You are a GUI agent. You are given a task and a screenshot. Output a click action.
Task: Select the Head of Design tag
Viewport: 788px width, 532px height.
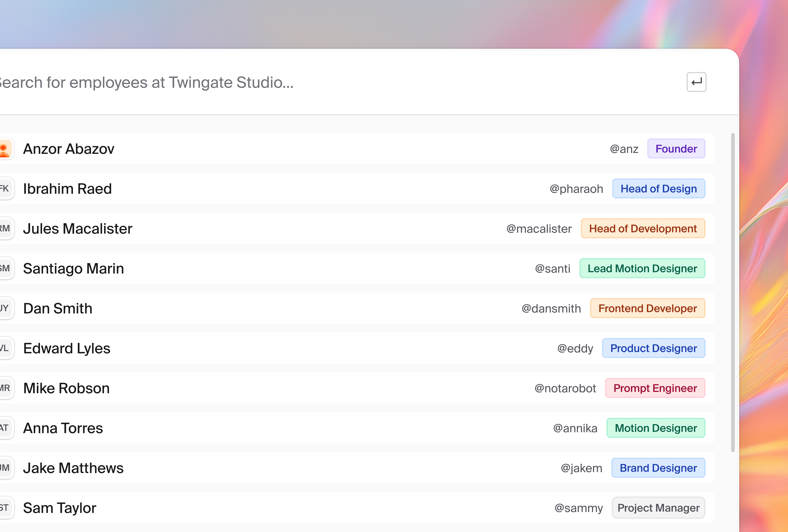(x=658, y=189)
